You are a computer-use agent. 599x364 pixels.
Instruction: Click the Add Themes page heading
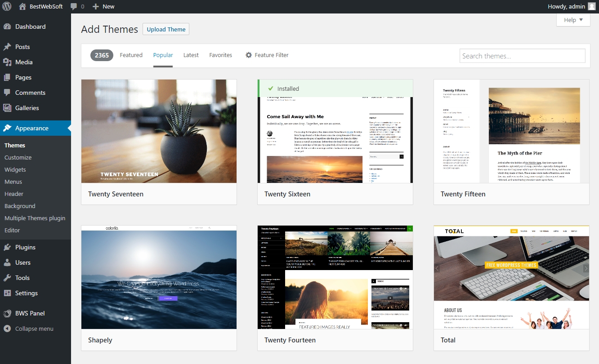pyautogui.click(x=109, y=29)
